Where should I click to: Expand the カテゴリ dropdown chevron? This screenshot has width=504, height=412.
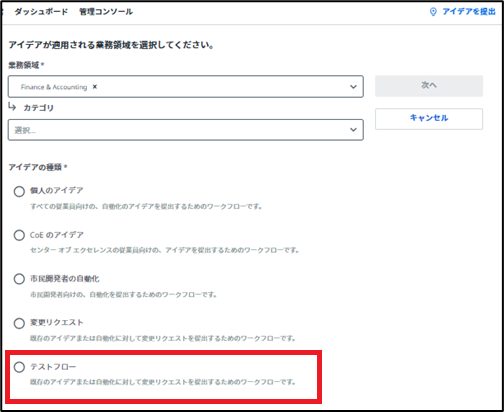(x=353, y=130)
